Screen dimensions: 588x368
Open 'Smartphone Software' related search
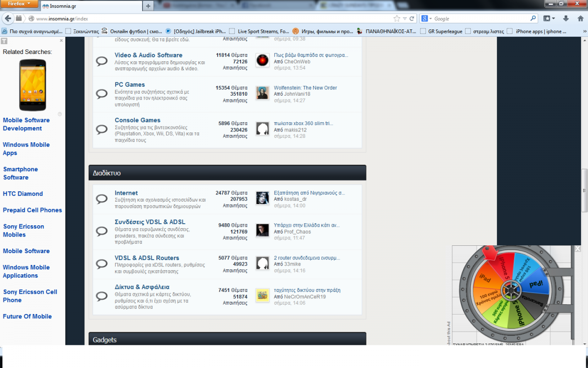point(21,173)
